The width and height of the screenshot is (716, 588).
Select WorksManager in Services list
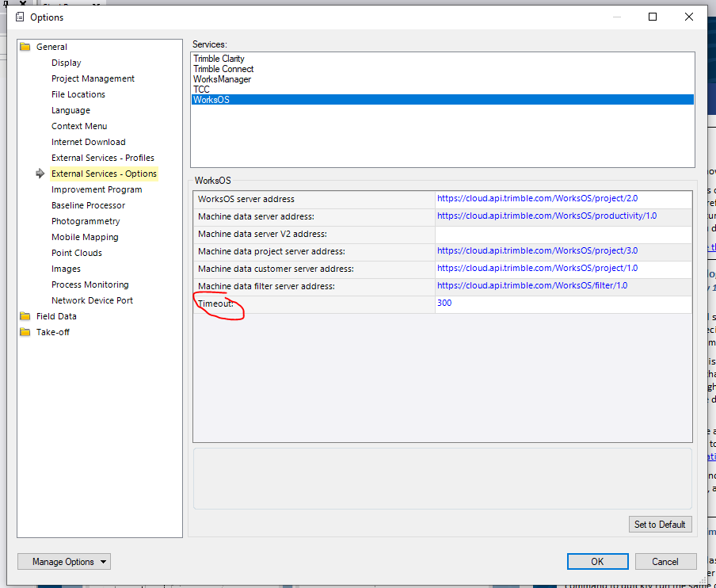[x=443, y=79]
